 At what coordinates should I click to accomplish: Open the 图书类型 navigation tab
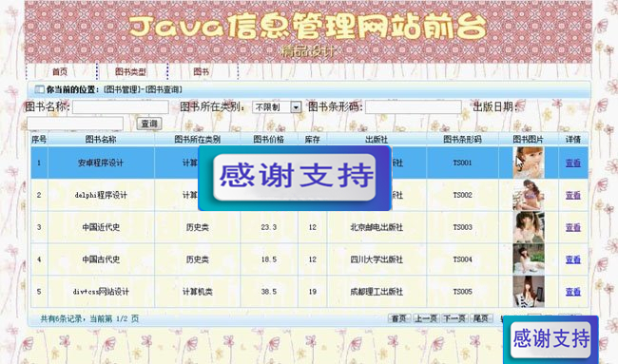click(x=130, y=71)
